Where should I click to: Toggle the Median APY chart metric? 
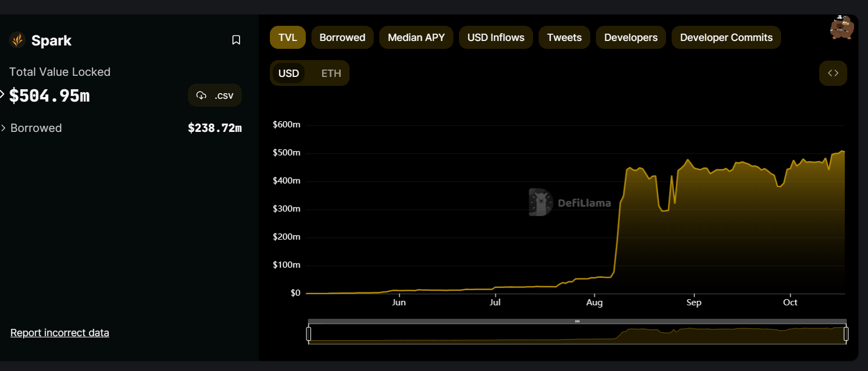(x=416, y=38)
